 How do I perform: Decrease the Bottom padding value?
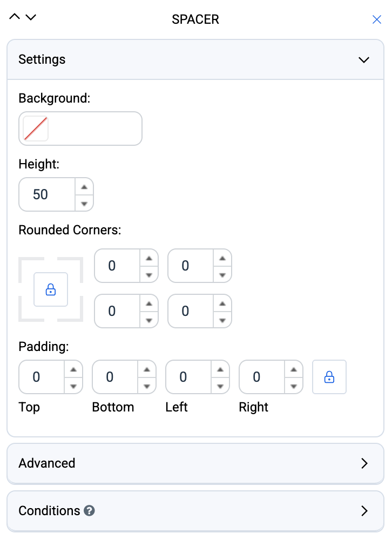click(x=147, y=386)
